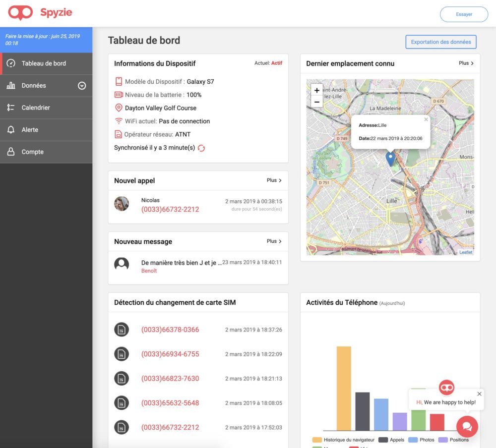Open the Alerte menu item

(x=30, y=130)
